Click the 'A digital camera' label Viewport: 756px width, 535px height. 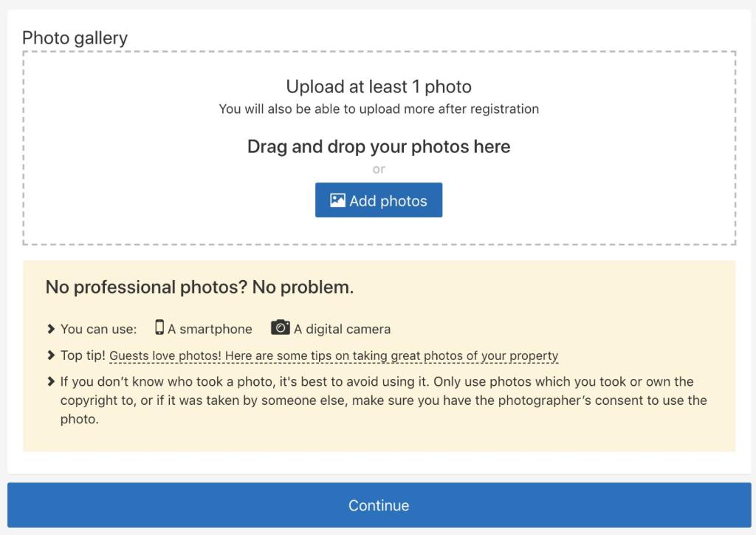343,329
